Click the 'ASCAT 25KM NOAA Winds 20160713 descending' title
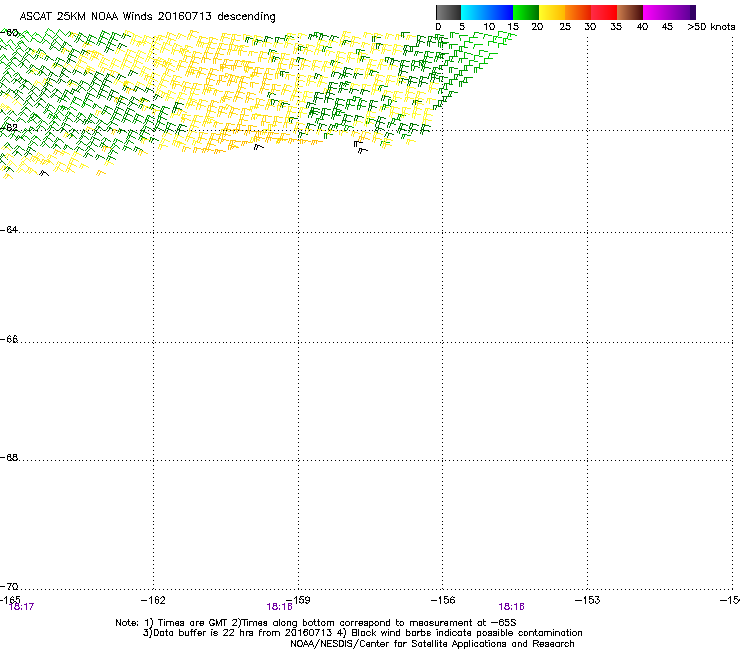 [148, 16]
